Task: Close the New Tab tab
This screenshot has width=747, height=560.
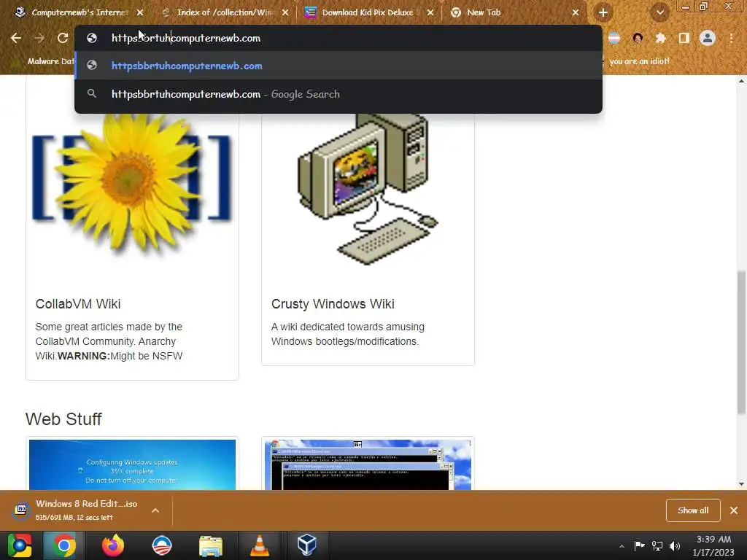Action: pyautogui.click(x=576, y=13)
